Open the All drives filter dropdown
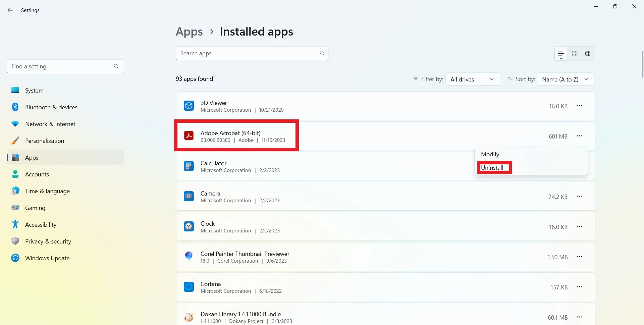The image size is (644, 325). pos(472,79)
